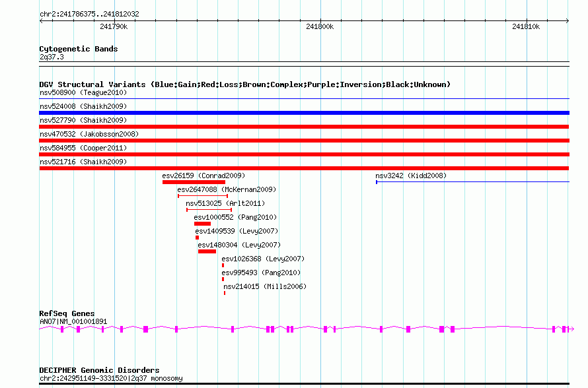Select variant label esv1026368 (Levy2007)
The image size is (588, 388).
click(263, 259)
